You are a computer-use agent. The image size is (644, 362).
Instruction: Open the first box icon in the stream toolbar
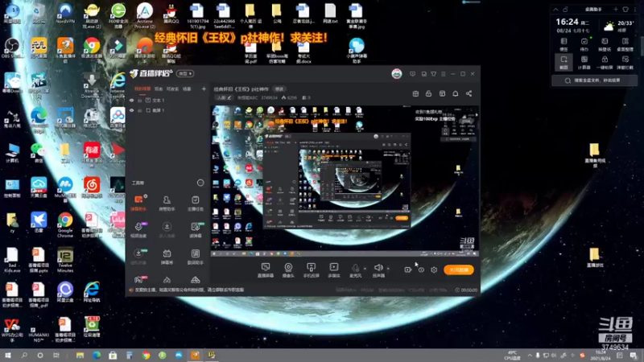415,93
